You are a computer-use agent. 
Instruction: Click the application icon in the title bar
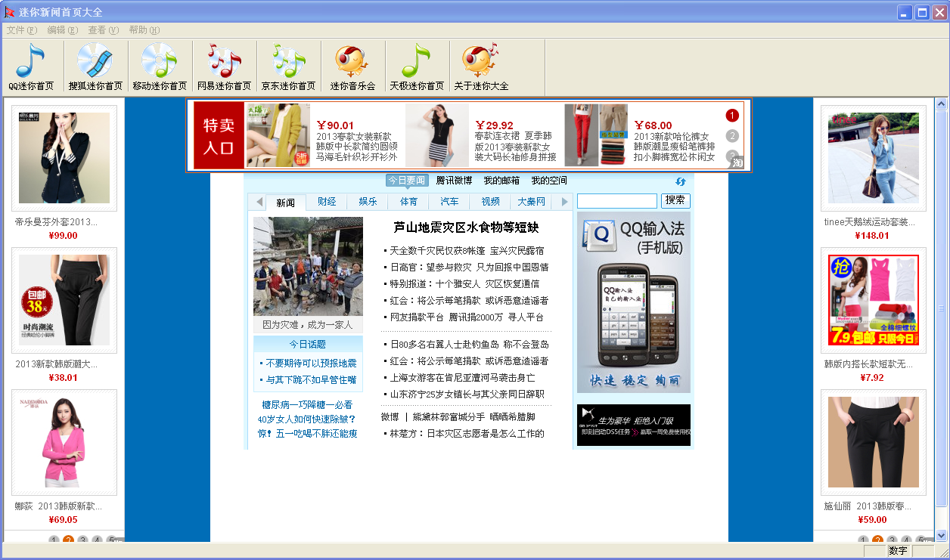click(10, 12)
